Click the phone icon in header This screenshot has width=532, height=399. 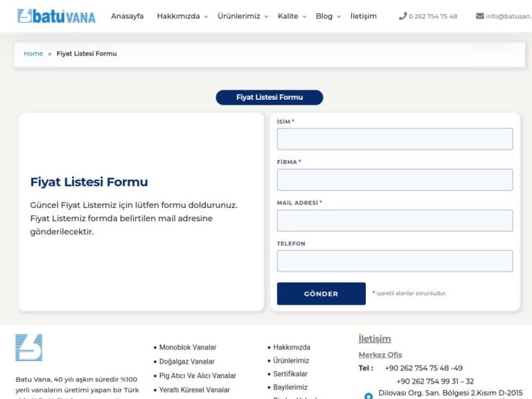(402, 16)
